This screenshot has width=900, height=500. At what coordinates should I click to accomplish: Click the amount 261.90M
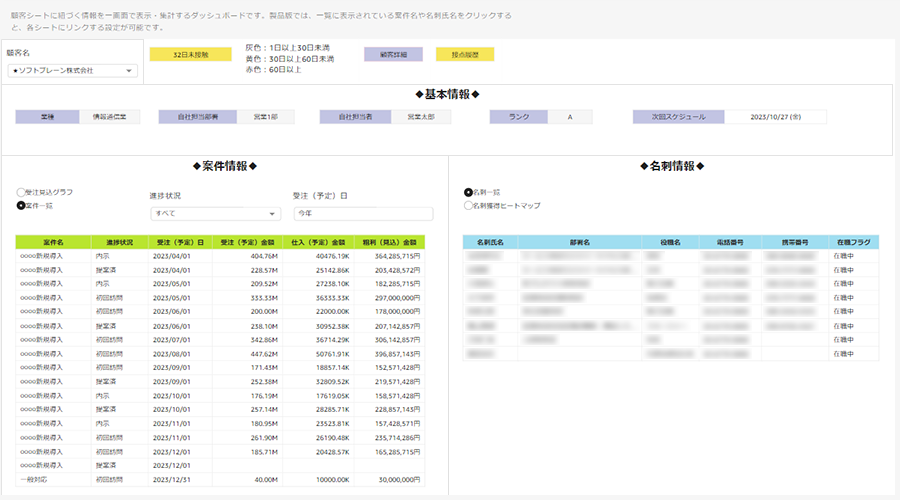(264, 437)
